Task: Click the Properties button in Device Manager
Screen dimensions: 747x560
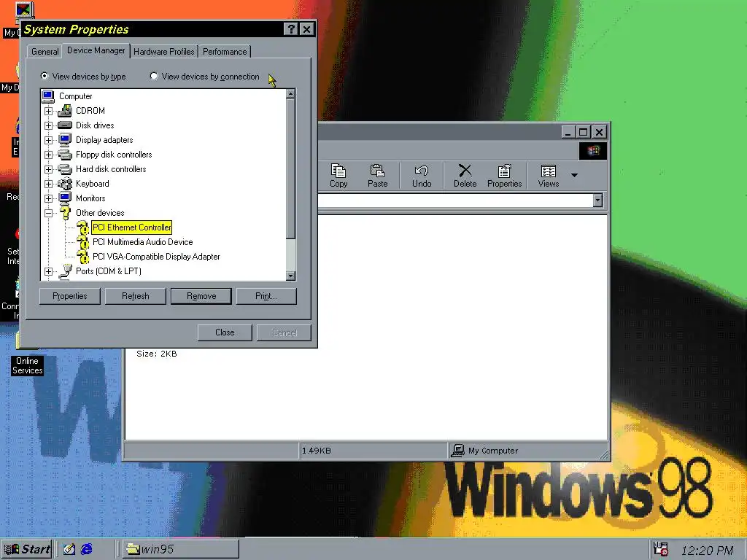Action: [x=69, y=296]
